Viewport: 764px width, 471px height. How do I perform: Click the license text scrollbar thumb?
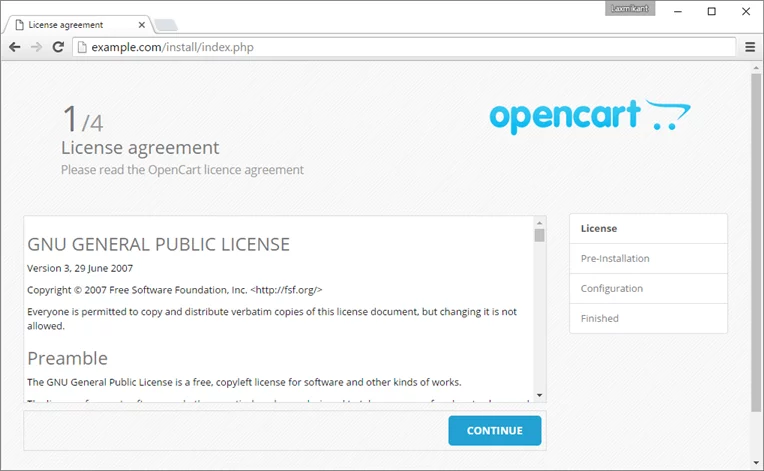pyautogui.click(x=539, y=235)
